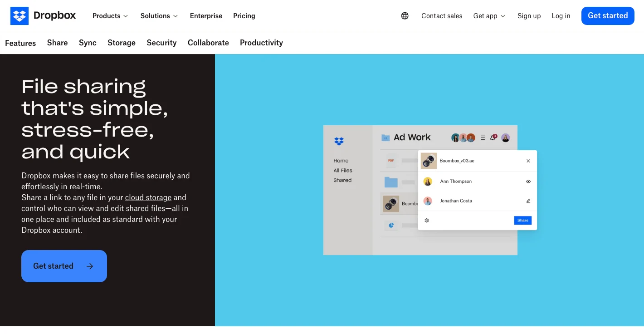Click the Dropbox logo in the header
The width and height of the screenshot is (644, 334).
(x=43, y=16)
